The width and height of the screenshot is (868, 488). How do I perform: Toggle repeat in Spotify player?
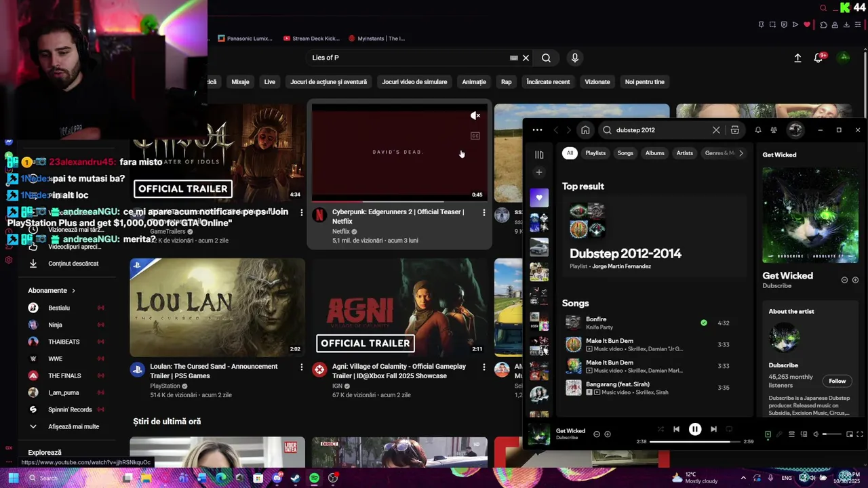click(x=730, y=429)
